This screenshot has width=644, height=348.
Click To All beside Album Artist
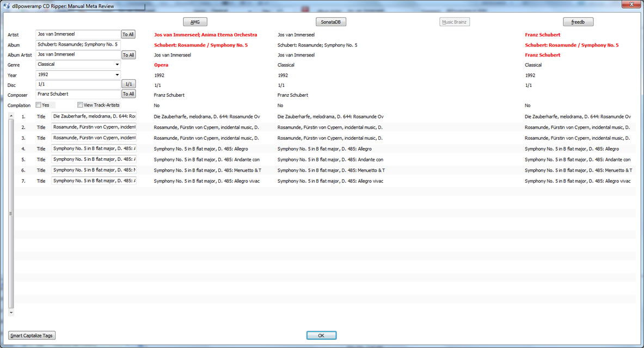coord(128,55)
